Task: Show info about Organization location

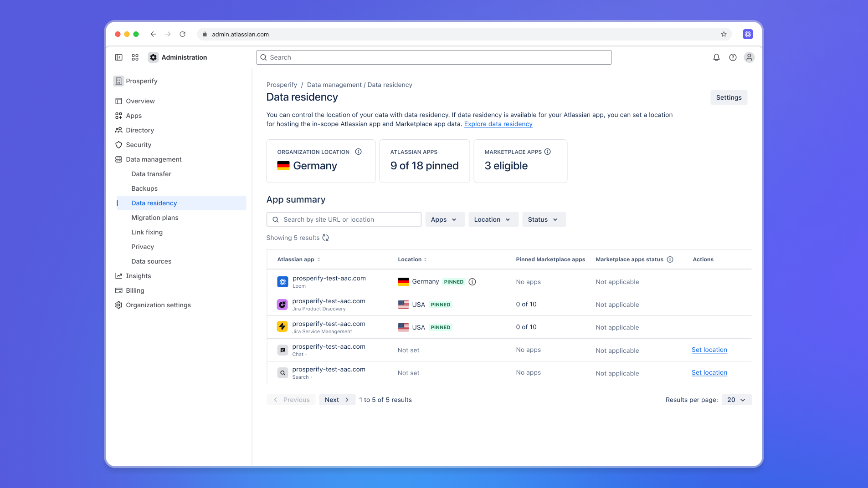Action: 358,152
